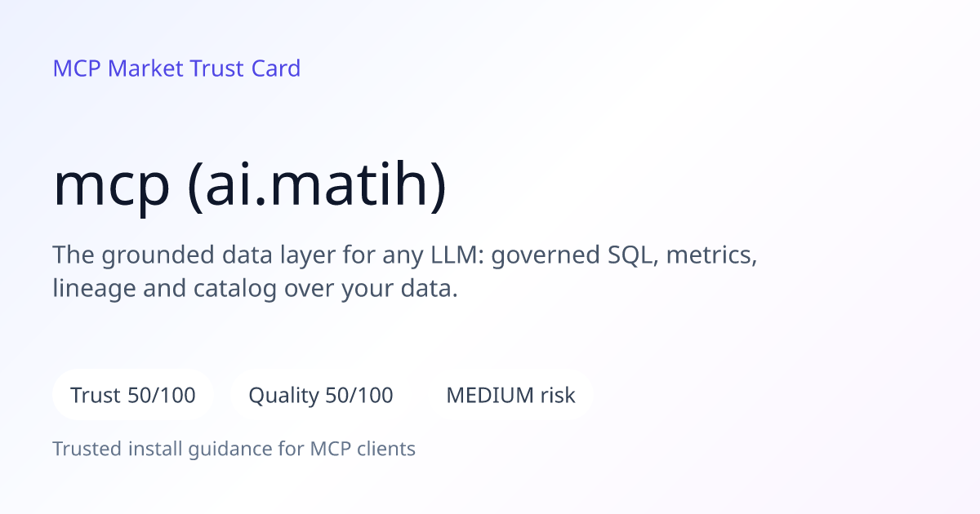Click the line lineage and catalog over your data

255,289
